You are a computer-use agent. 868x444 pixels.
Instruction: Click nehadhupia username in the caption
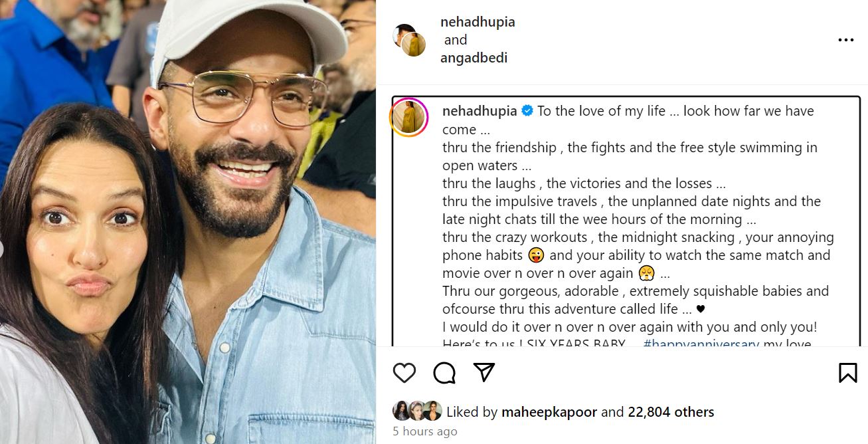[479, 111]
